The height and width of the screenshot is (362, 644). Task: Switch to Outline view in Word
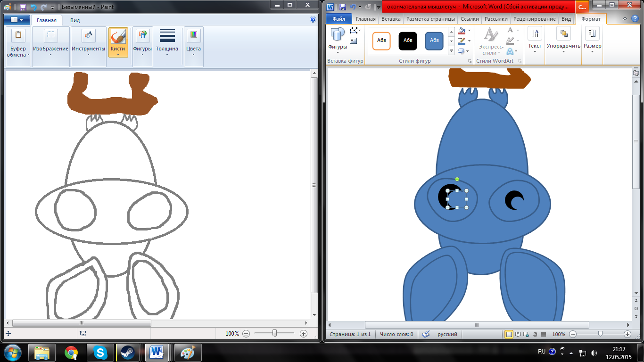pos(535,334)
